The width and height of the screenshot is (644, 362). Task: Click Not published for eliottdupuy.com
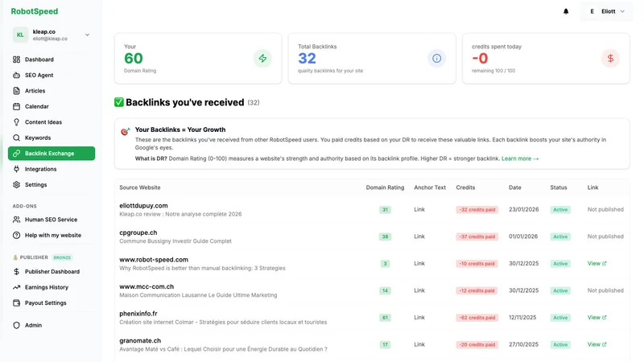(605, 209)
